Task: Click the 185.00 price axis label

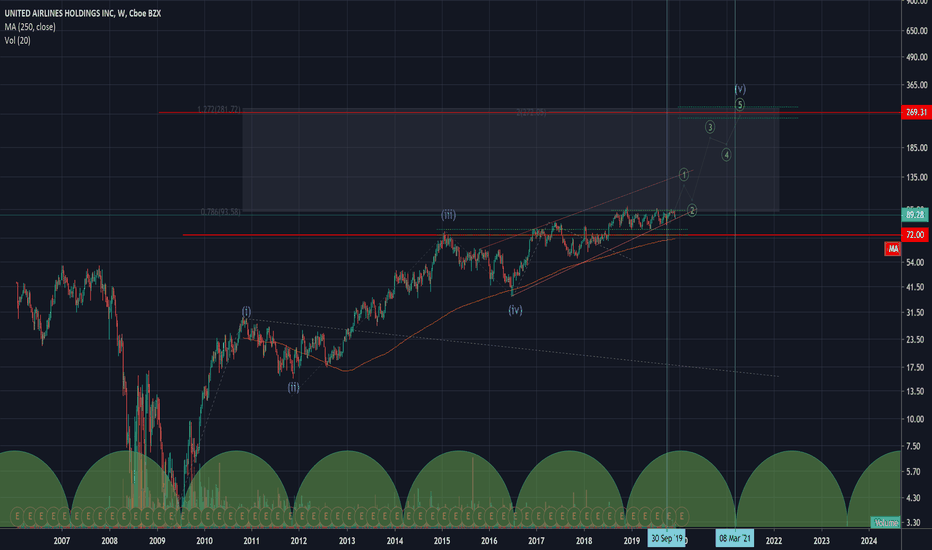Action: (917, 147)
